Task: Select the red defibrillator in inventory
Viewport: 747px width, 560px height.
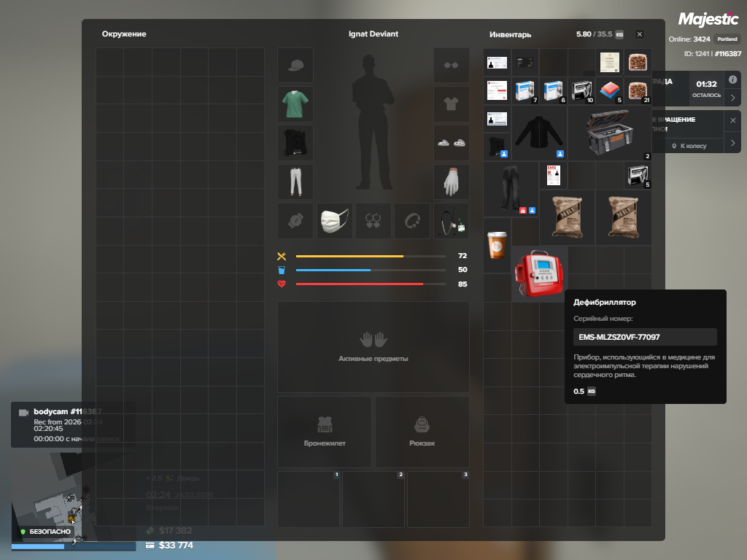Action: tap(539, 274)
